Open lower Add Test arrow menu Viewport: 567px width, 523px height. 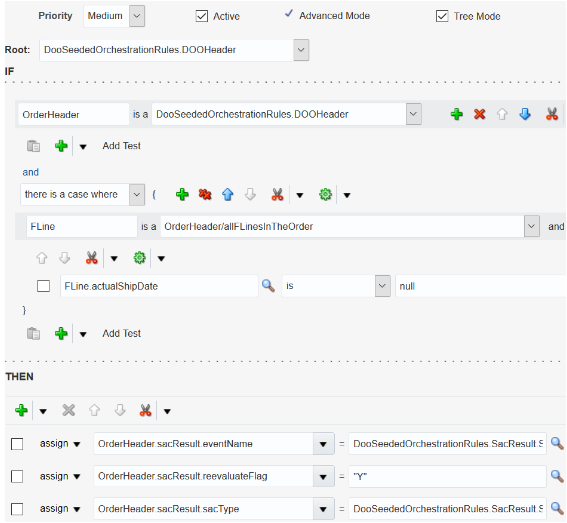83,334
